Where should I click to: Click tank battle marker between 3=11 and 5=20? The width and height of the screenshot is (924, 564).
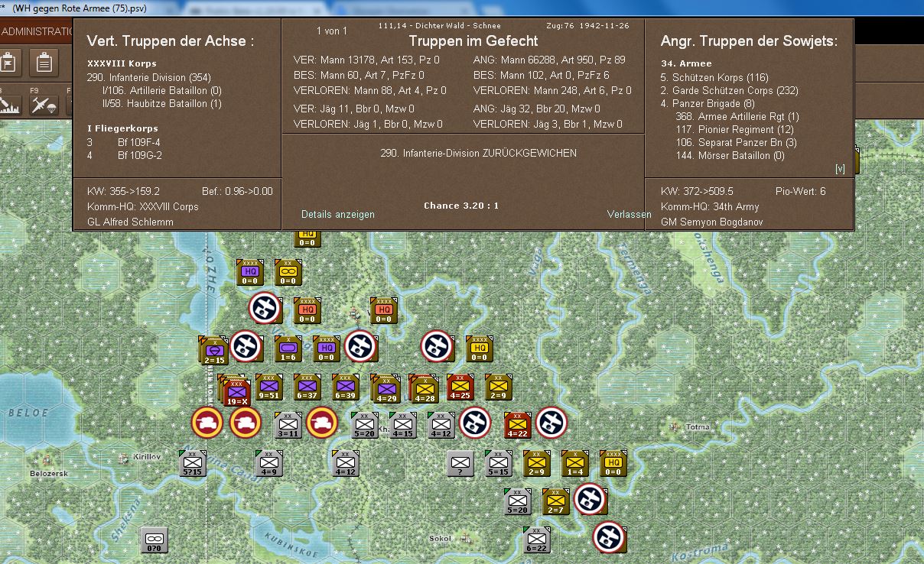pyautogui.click(x=322, y=423)
